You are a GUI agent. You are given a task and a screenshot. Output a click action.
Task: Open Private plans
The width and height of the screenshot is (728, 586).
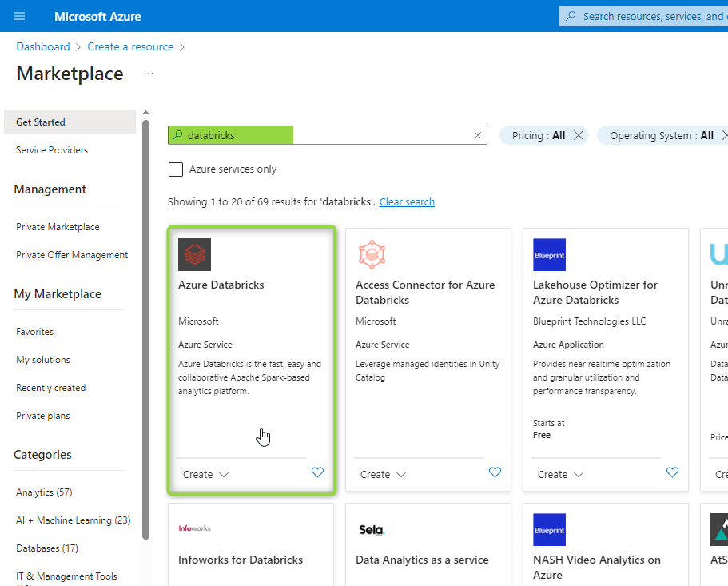click(x=43, y=415)
